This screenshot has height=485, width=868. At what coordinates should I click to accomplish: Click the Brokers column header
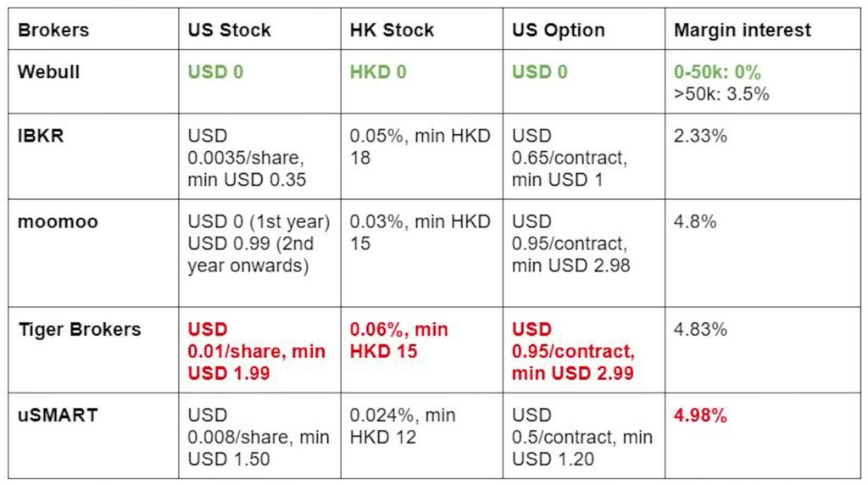click(53, 31)
